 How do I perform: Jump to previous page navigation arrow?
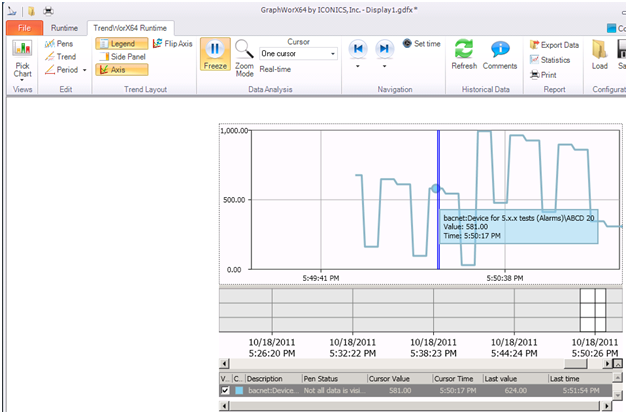click(358, 48)
